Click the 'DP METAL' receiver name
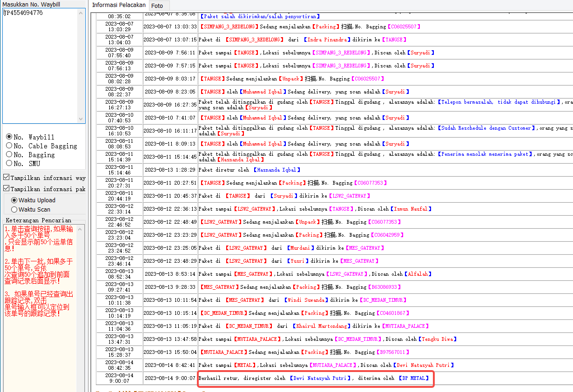The image size is (573, 392). 414,378
